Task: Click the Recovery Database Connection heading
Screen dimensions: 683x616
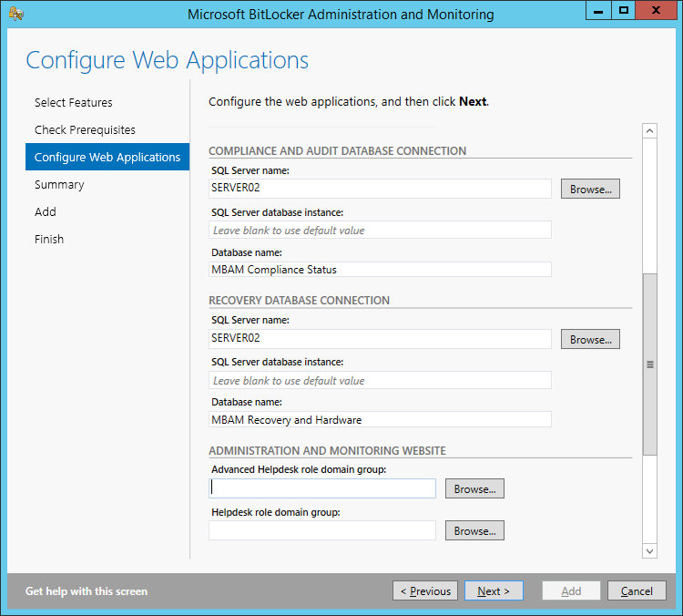Action: [x=300, y=301]
